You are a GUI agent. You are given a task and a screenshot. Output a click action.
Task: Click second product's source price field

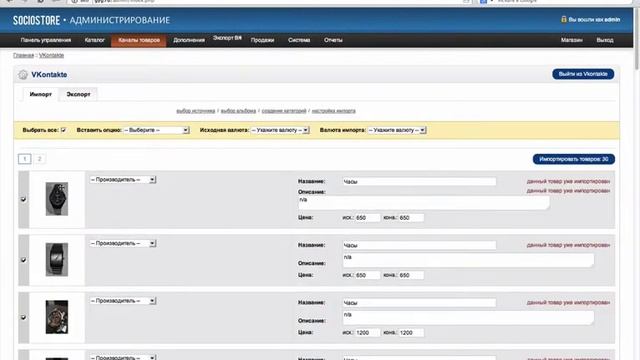(367, 276)
